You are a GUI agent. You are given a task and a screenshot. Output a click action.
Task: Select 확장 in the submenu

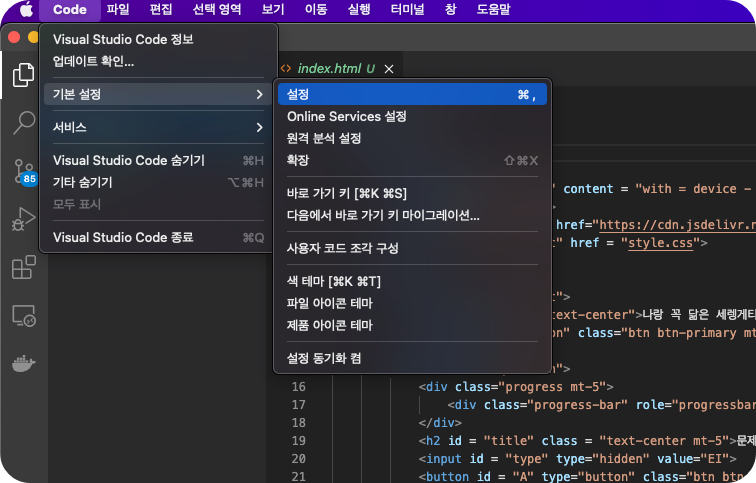(x=412, y=160)
